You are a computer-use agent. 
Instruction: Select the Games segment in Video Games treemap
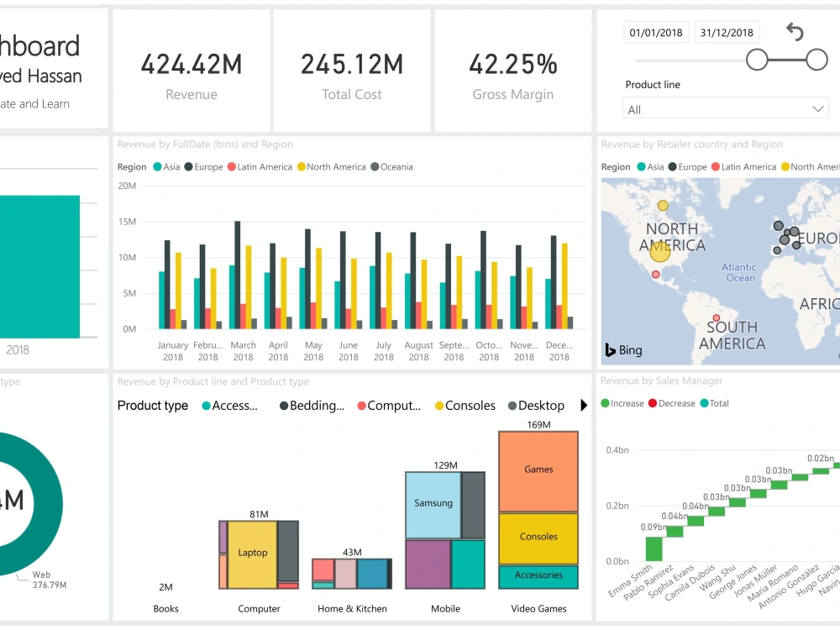(538, 470)
